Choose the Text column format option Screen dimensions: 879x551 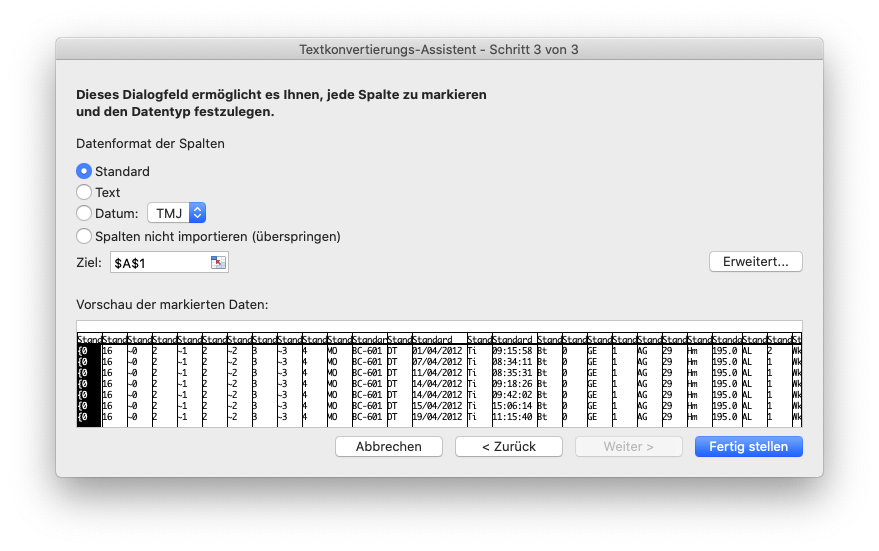point(84,192)
